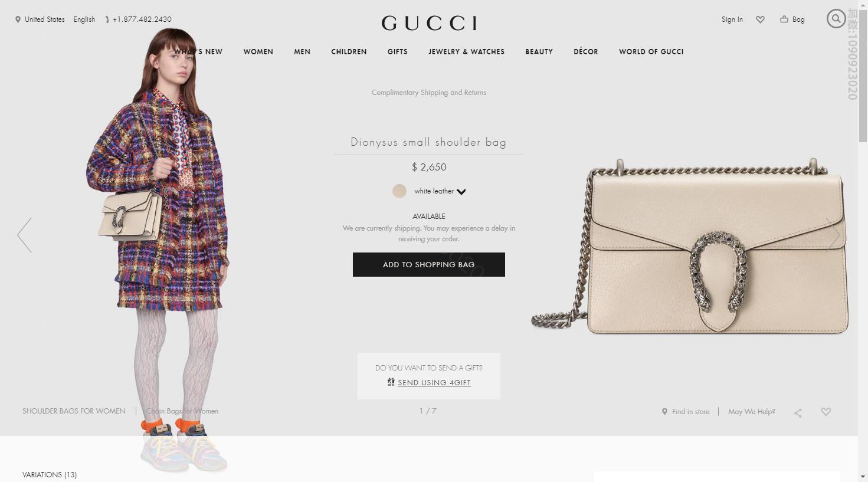Show the next product image arrow
Viewport: 868px width, 482px height.
[833, 235]
